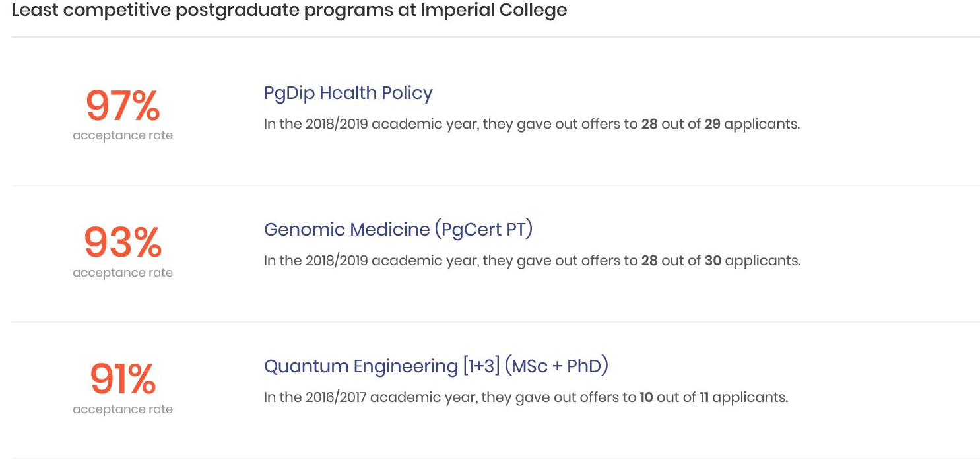Click the 93% acceptance rate figure
Screen dimensions: 980x462
point(123,243)
